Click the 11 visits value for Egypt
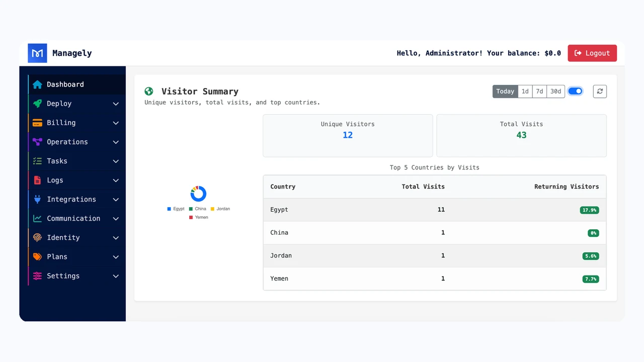 (x=441, y=210)
